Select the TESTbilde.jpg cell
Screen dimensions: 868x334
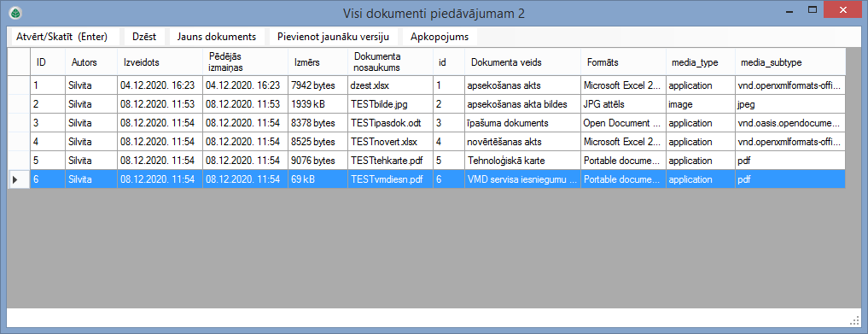[x=390, y=104]
